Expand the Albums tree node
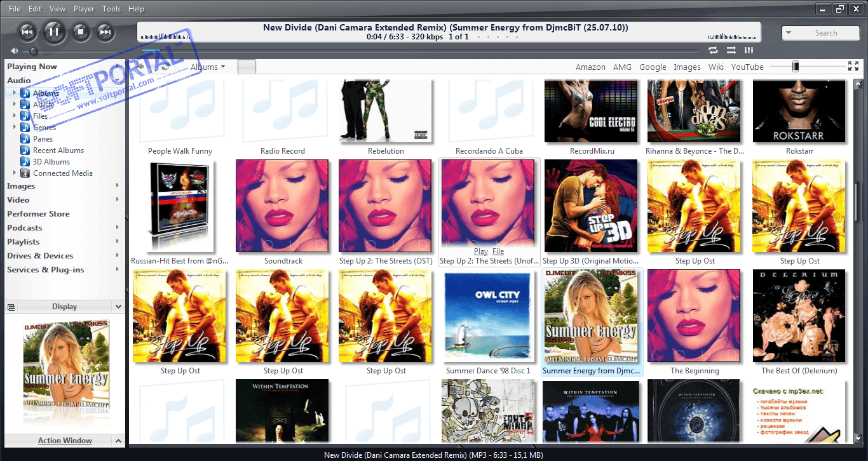Screen dimensions: 868x461 [15, 93]
